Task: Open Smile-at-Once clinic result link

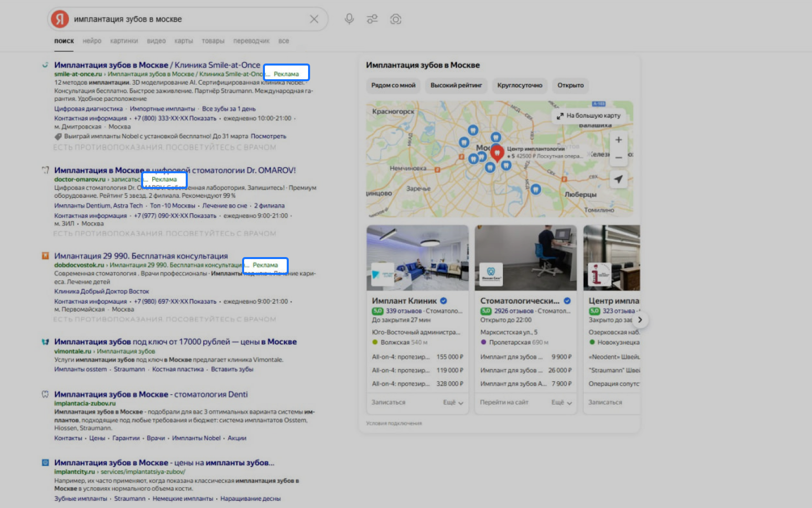Action: point(157,65)
